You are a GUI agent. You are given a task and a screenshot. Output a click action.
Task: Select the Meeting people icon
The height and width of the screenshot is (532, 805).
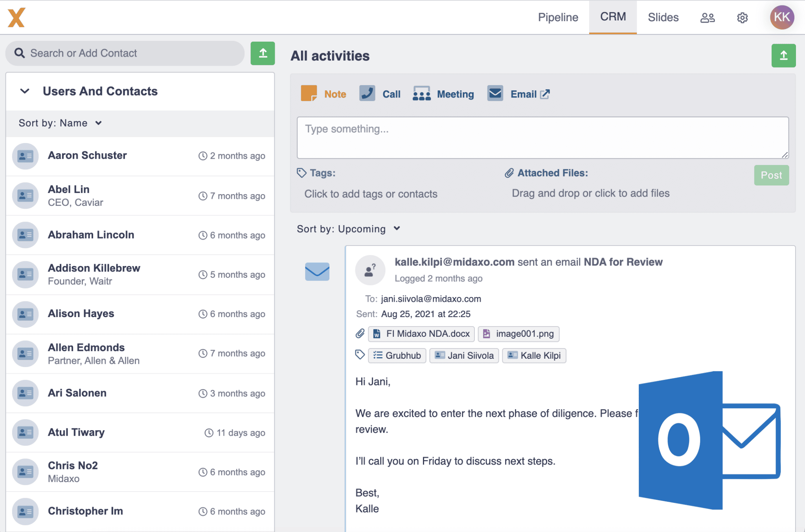[421, 94]
